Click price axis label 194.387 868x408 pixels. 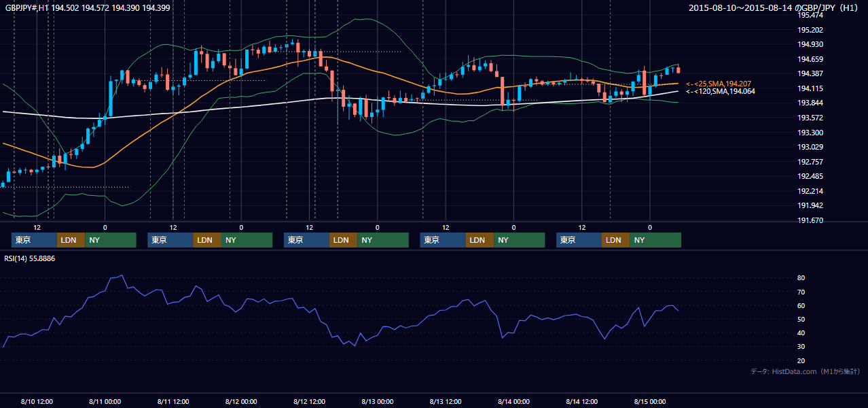[810, 73]
